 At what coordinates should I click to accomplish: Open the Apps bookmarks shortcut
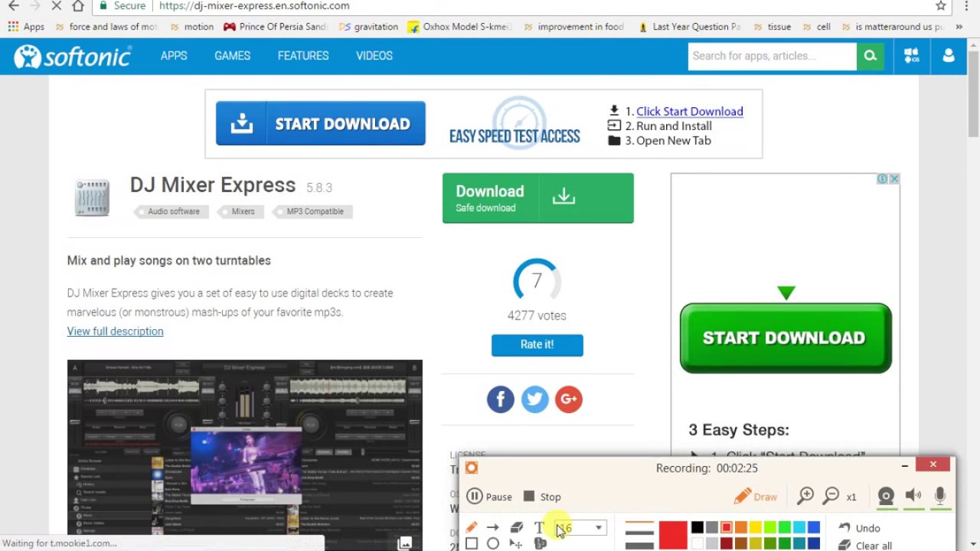[26, 27]
